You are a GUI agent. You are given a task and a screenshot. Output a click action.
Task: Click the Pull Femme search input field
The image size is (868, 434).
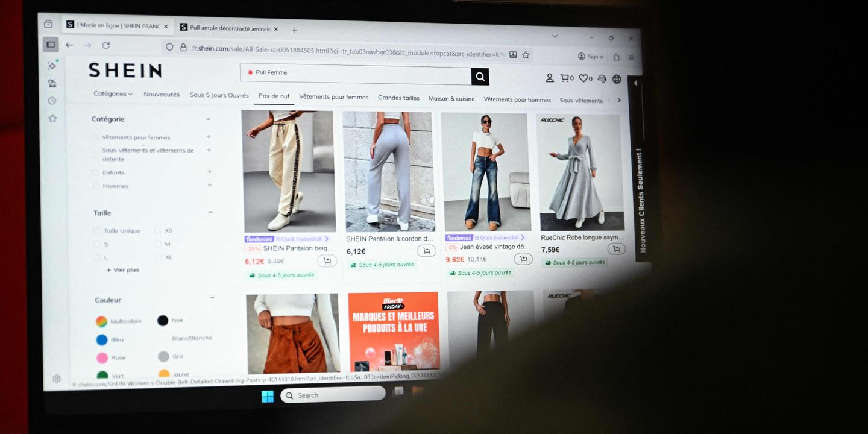point(356,74)
